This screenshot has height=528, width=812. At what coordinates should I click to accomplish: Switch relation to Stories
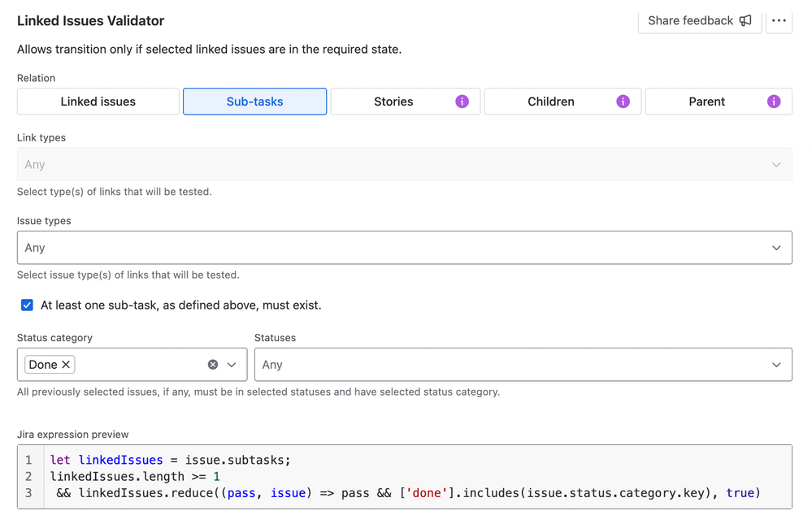[393, 102]
